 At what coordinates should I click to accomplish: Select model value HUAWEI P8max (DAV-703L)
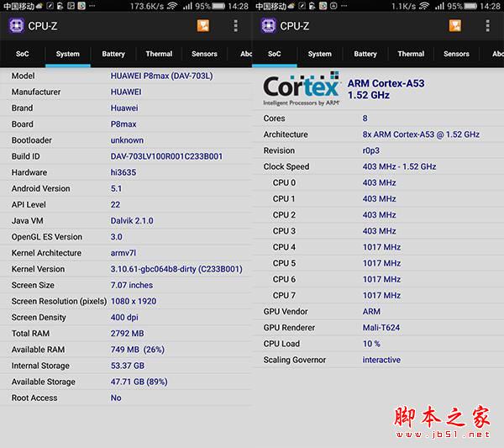click(161, 76)
